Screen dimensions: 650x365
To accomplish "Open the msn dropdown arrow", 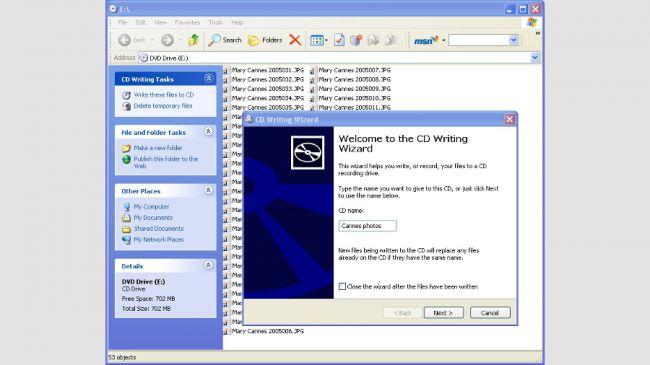I will click(x=444, y=40).
